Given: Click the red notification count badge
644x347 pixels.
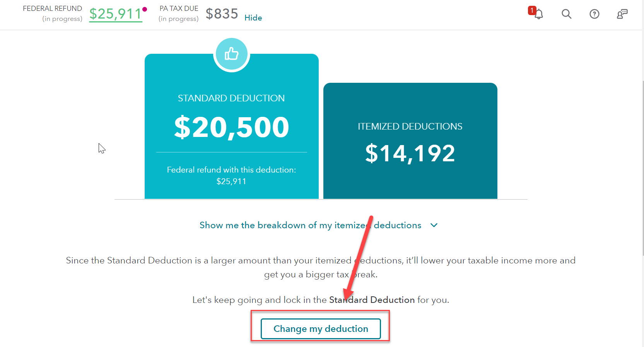Looking at the screenshot, I should [532, 10].
